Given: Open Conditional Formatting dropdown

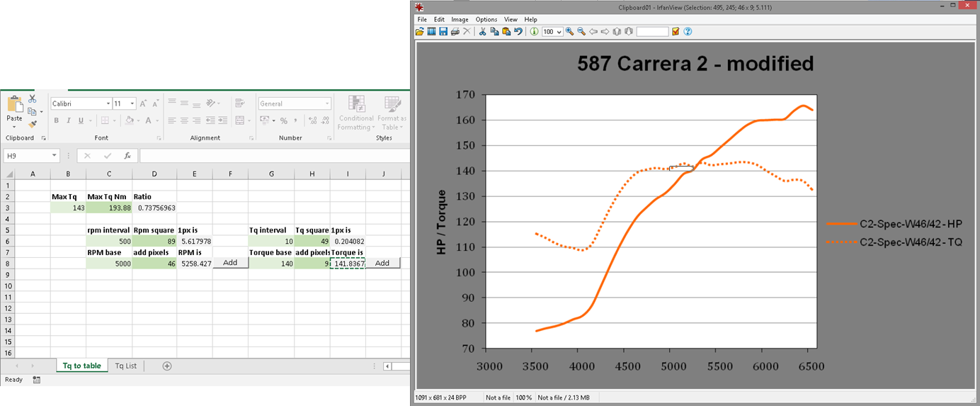Looking at the screenshot, I should pyautogui.click(x=355, y=113).
